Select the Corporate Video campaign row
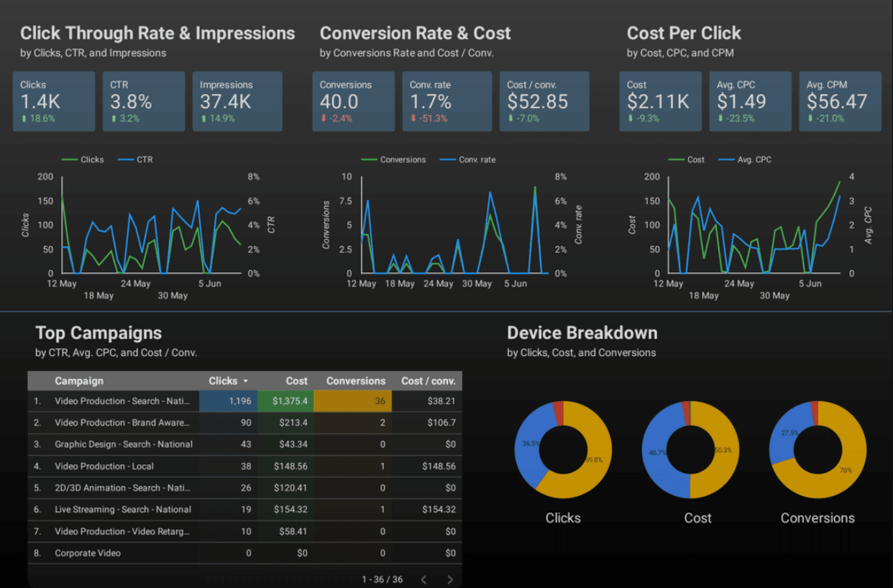Image resolution: width=893 pixels, height=588 pixels. pos(245,553)
